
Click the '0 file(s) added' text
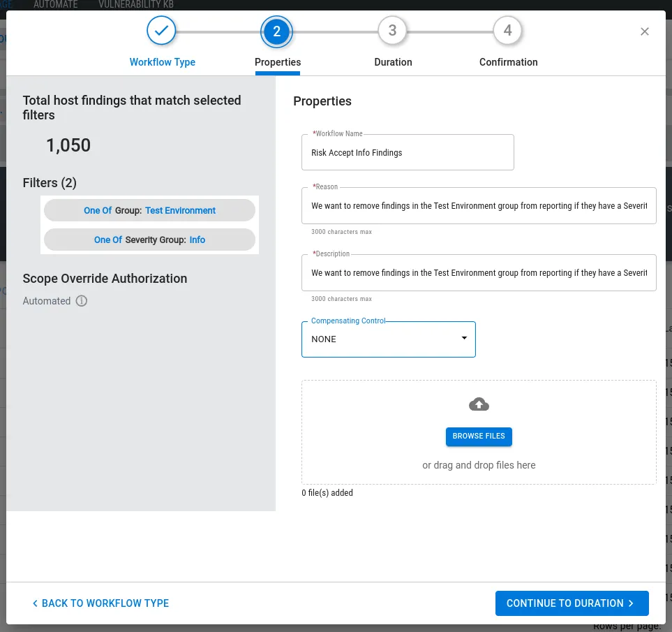[327, 492]
